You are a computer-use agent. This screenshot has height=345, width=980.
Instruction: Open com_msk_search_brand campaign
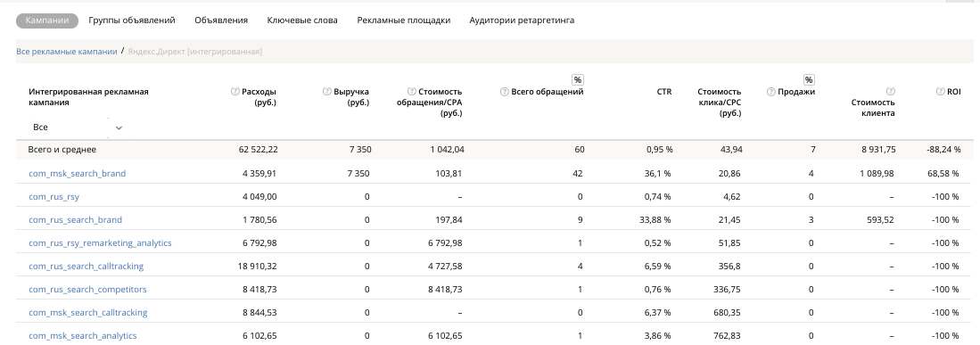[78, 174]
